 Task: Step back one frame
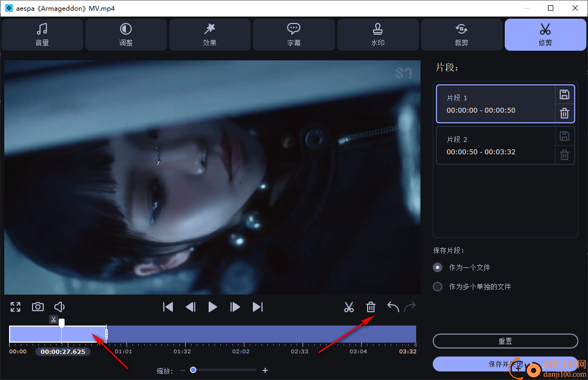[x=190, y=307]
